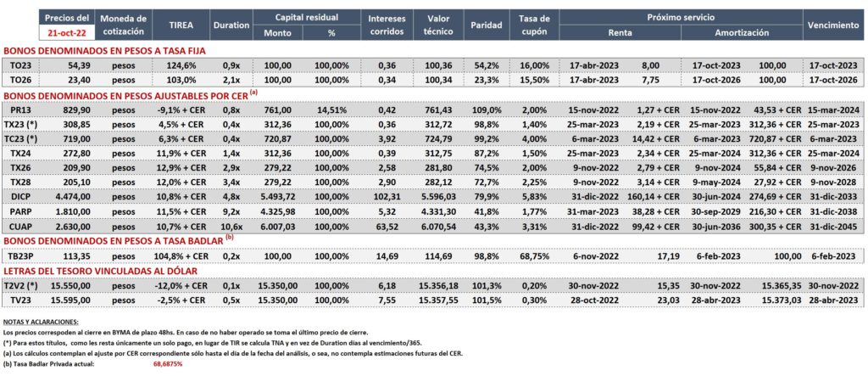Viewport: 868px width, 376px height.
Task: Click the TIREA column header
Action: pos(182,25)
